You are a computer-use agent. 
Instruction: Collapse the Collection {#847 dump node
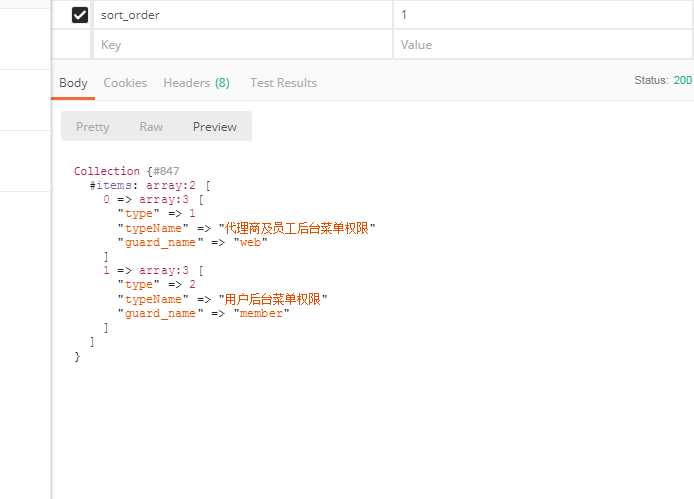(127, 171)
